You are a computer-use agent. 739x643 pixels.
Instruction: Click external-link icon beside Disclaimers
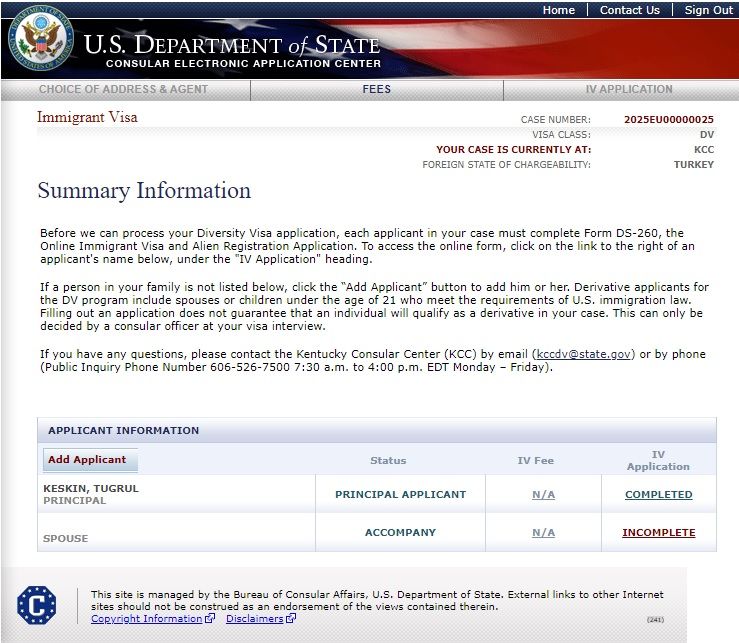[291, 618]
